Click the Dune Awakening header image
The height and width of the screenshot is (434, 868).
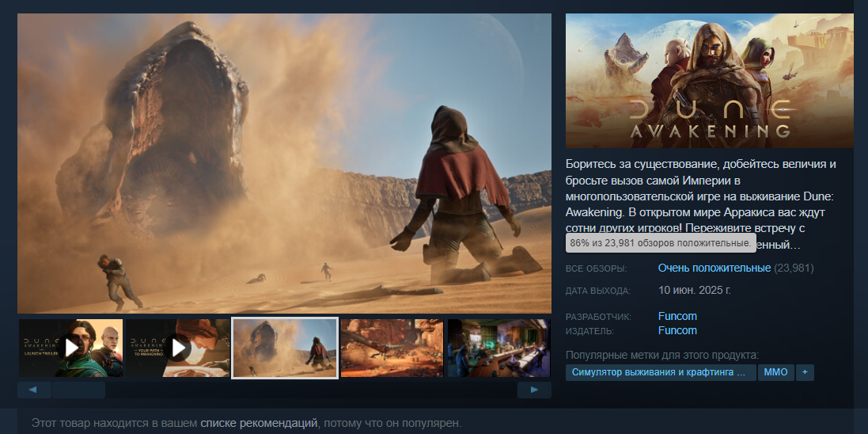[x=710, y=81]
